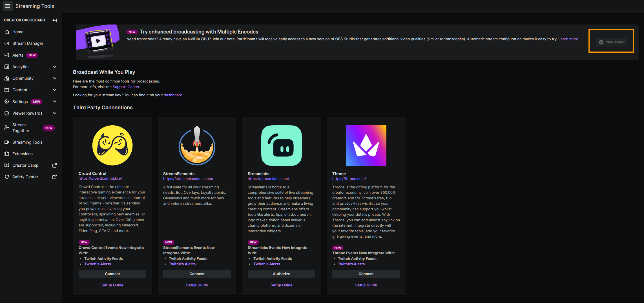Viewport: 644px width, 303px height.
Task: Click Twitch's Alerts under Crowd Control
Action: click(98, 264)
